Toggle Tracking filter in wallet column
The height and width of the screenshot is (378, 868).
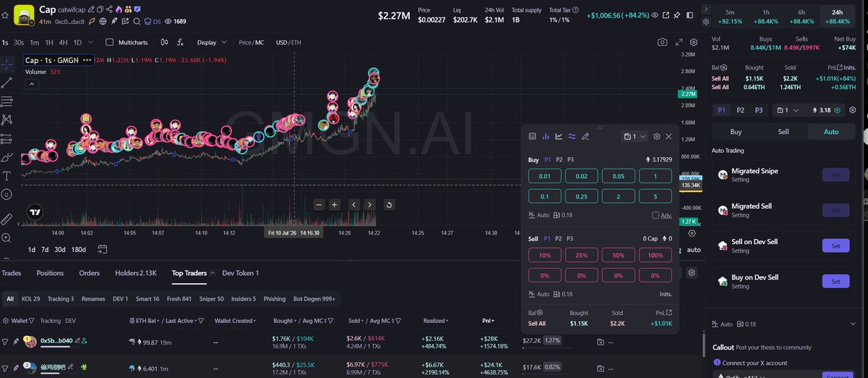pyautogui.click(x=50, y=320)
